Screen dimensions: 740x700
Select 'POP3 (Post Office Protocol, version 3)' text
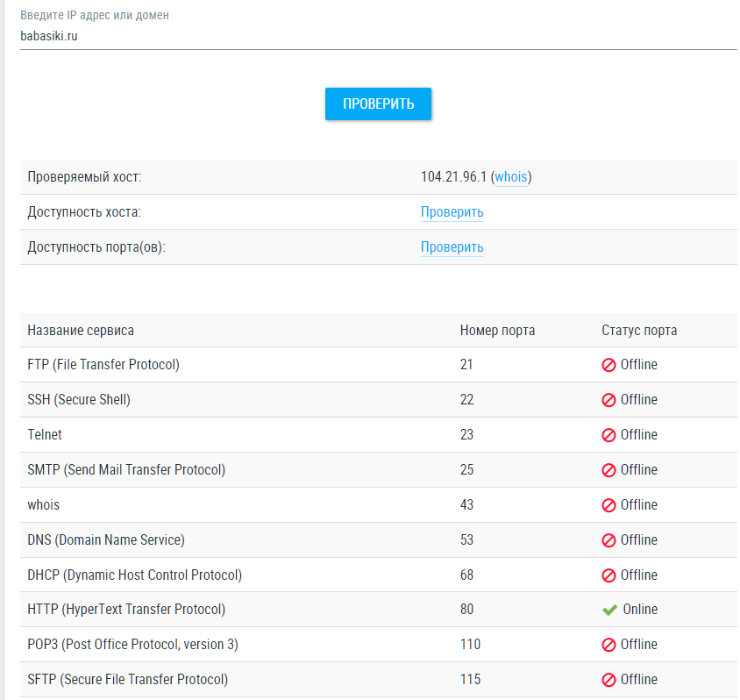pyautogui.click(x=132, y=645)
